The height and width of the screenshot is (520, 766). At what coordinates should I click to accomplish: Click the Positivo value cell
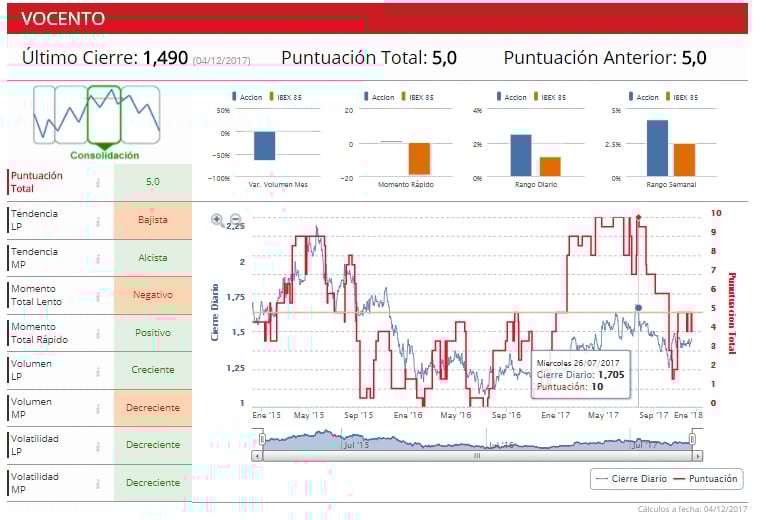(153, 333)
